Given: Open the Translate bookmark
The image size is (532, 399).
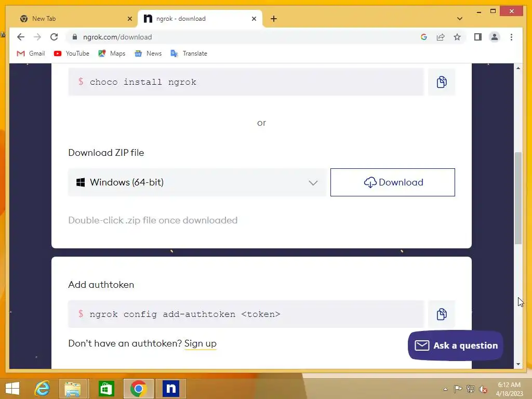Looking at the screenshot, I should (189, 54).
